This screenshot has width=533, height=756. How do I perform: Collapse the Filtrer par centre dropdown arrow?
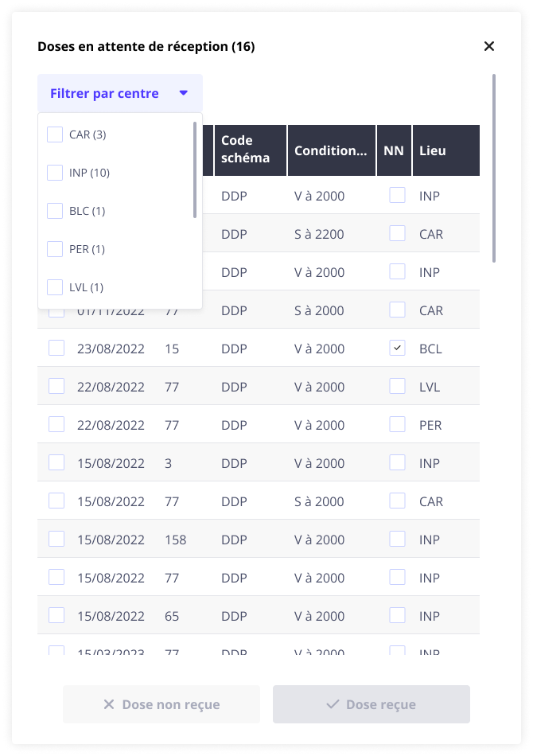coord(184,93)
